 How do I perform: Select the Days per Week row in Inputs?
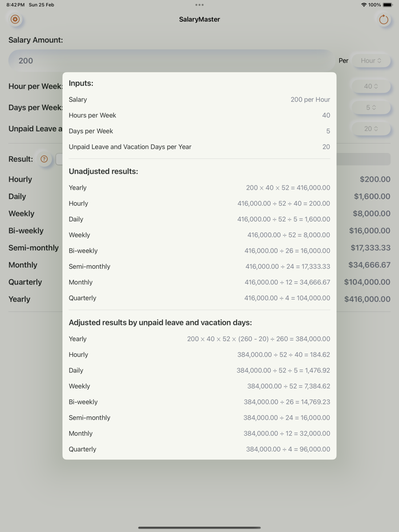[x=199, y=131]
